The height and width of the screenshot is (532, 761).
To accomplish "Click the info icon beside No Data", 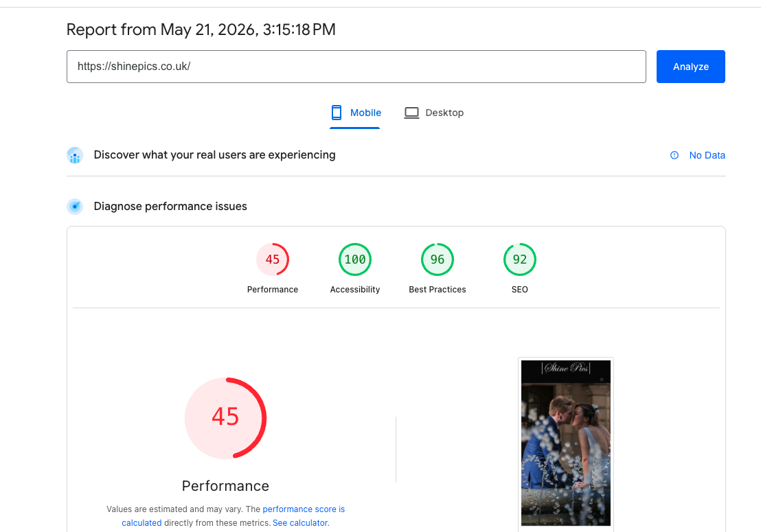I will click(674, 155).
